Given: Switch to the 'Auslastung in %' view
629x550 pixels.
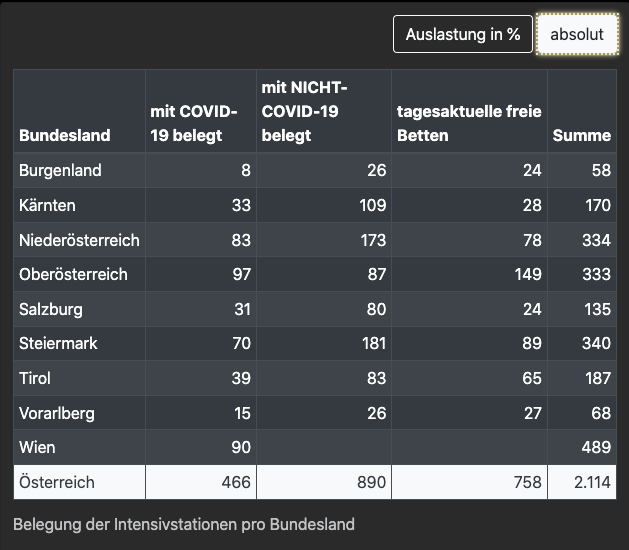Looking at the screenshot, I should click(463, 34).
